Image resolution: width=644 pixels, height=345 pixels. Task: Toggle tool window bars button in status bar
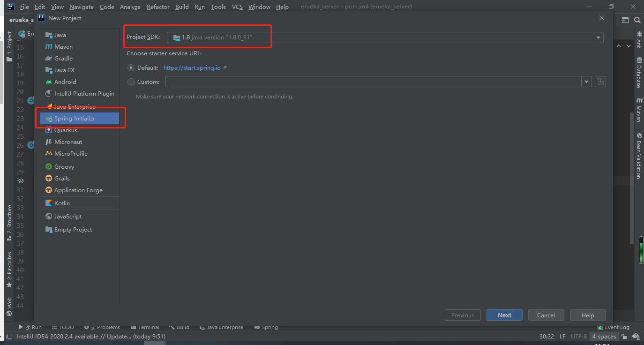tap(9, 336)
